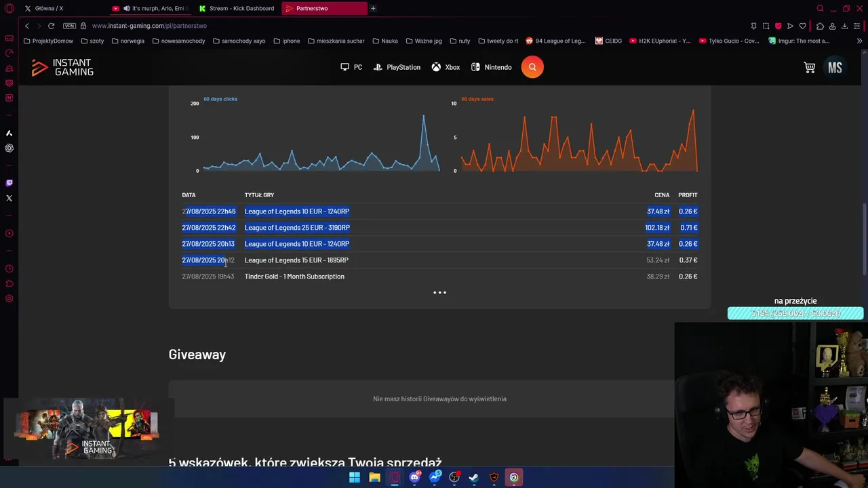The image size is (868, 488).
Task: Open the browser downloads icon
Action: click(x=844, y=26)
